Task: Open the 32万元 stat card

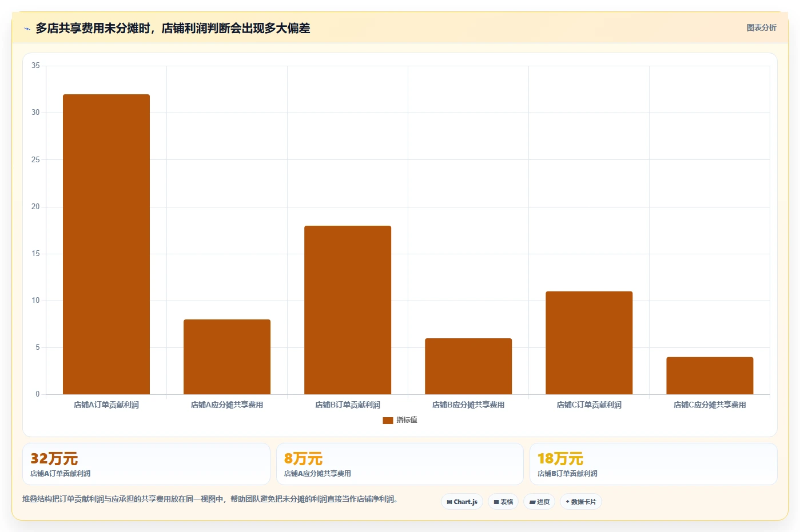Action: (x=146, y=464)
